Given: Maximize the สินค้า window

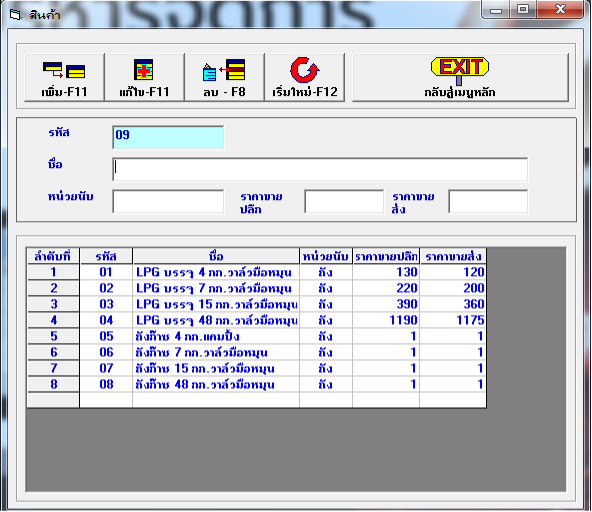Looking at the screenshot, I should click(523, 9).
